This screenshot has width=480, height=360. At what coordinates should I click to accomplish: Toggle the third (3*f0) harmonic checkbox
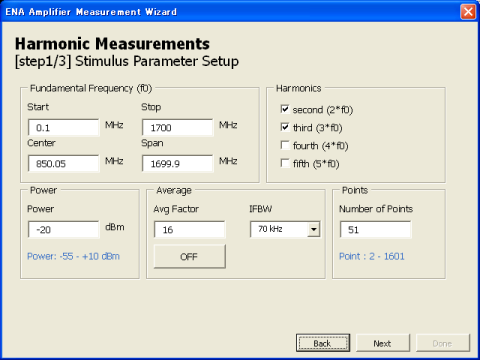pyautogui.click(x=285, y=127)
